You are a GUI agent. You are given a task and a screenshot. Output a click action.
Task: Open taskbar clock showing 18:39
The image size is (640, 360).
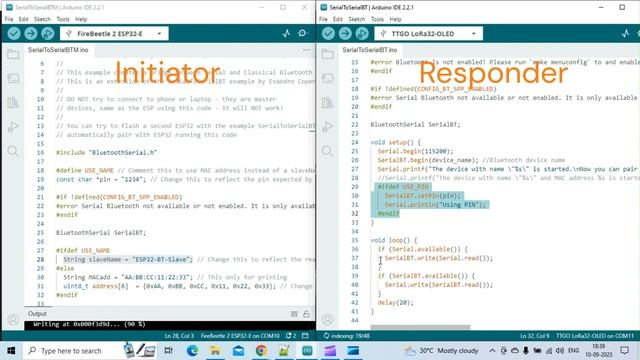click(598, 351)
